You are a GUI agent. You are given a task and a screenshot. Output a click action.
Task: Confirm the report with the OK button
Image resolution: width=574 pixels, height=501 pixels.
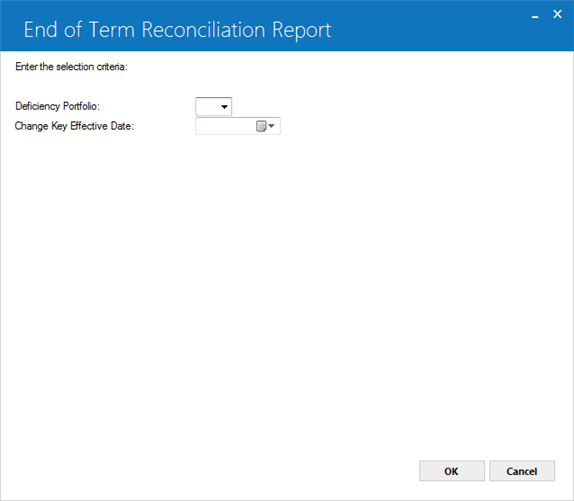pos(452,471)
